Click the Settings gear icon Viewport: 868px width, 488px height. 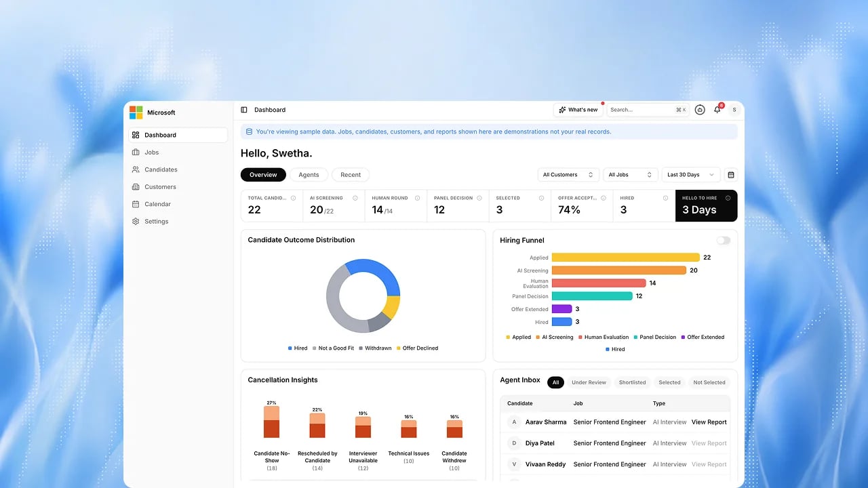click(x=136, y=222)
